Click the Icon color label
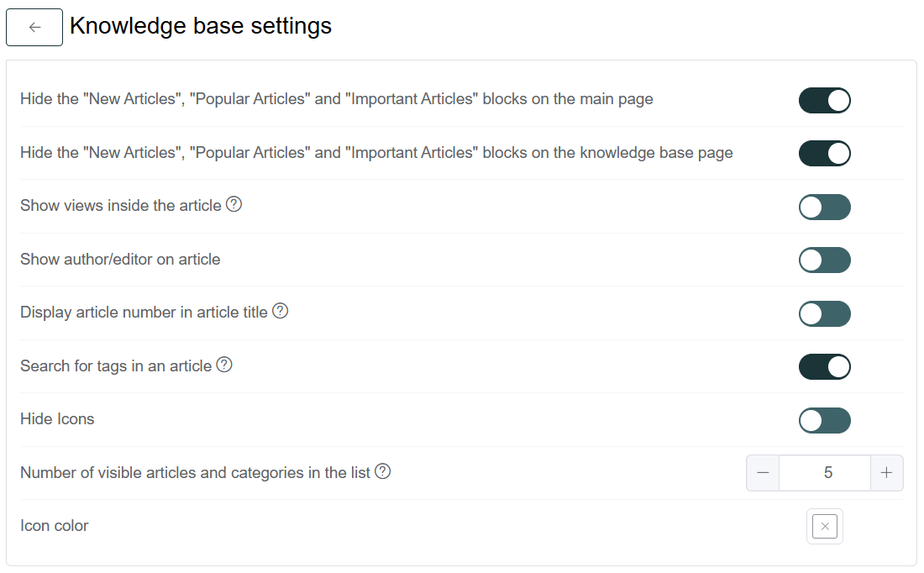The width and height of the screenshot is (924, 573). click(x=55, y=526)
